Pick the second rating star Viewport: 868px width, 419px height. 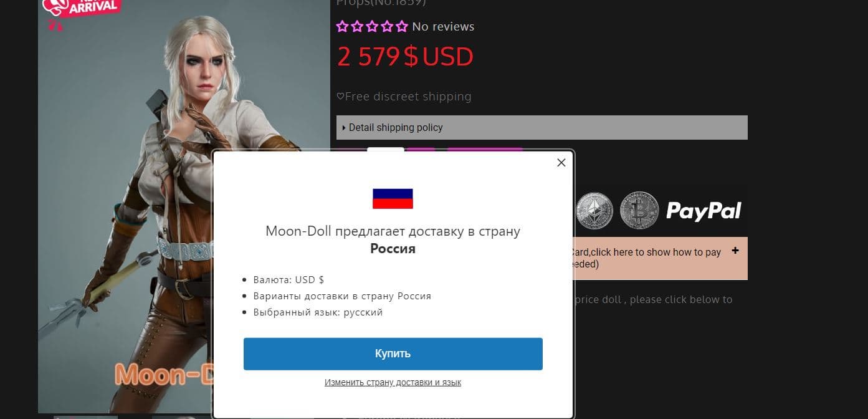pyautogui.click(x=357, y=26)
